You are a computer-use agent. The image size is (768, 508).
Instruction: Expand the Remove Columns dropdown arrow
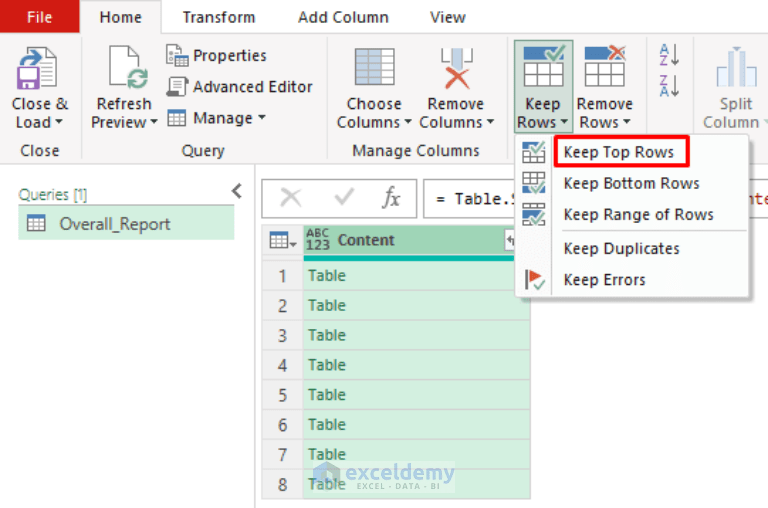click(x=490, y=121)
